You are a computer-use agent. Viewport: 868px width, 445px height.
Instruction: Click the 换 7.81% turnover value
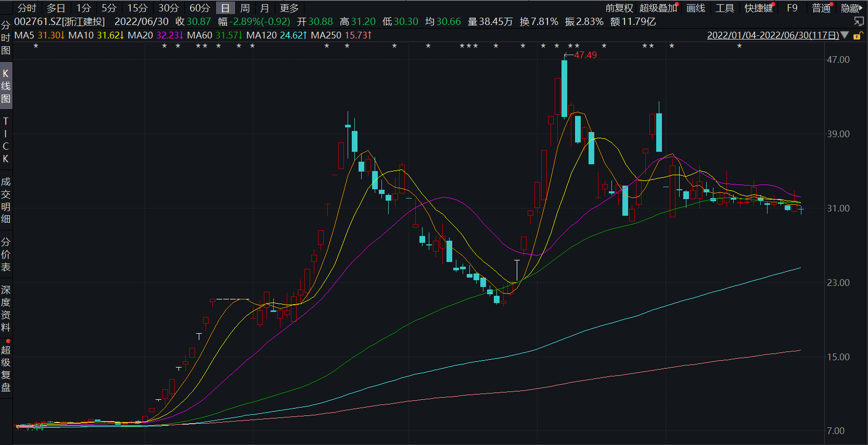(x=539, y=21)
